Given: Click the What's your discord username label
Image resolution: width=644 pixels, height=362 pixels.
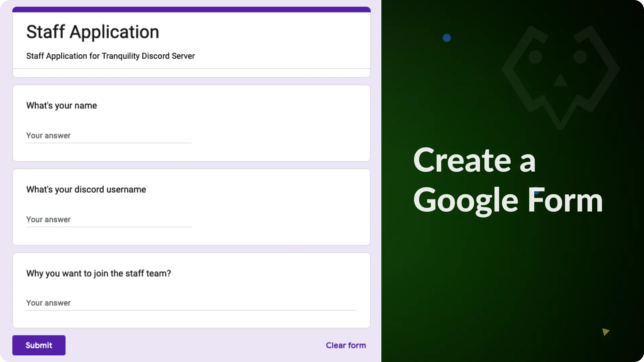Looking at the screenshot, I should click(x=86, y=189).
